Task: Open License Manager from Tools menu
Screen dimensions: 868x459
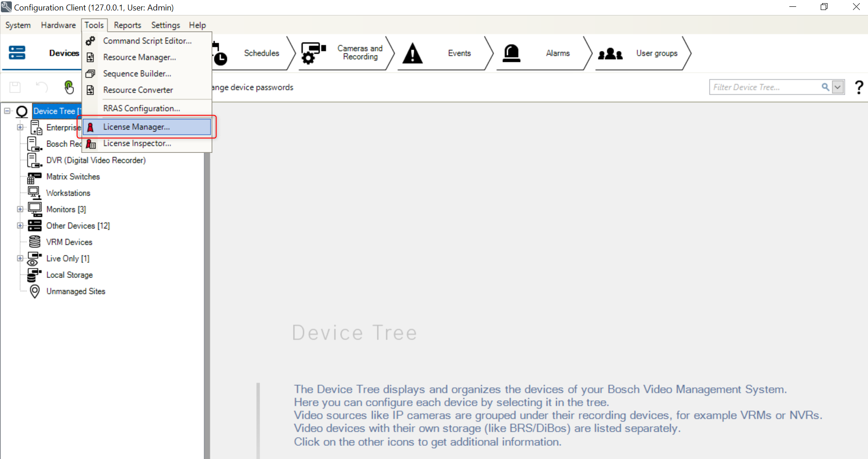Action: tap(147, 127)
